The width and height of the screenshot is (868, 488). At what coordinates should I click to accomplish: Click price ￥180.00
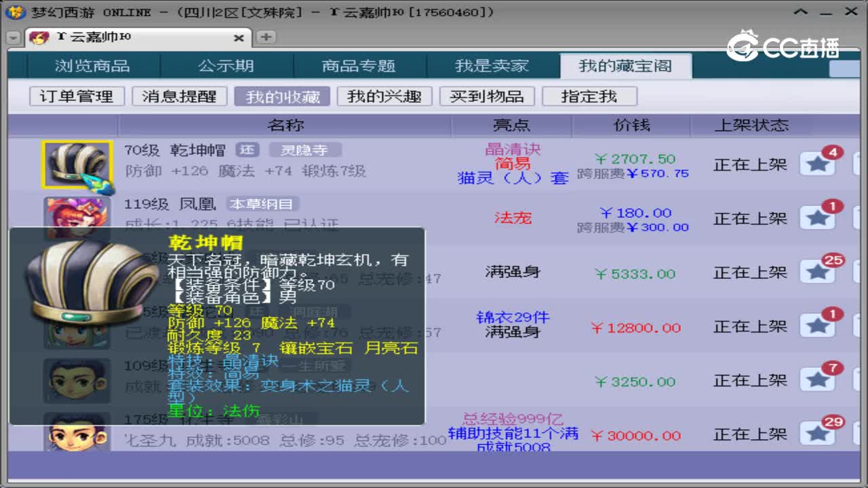pos(635,213)
